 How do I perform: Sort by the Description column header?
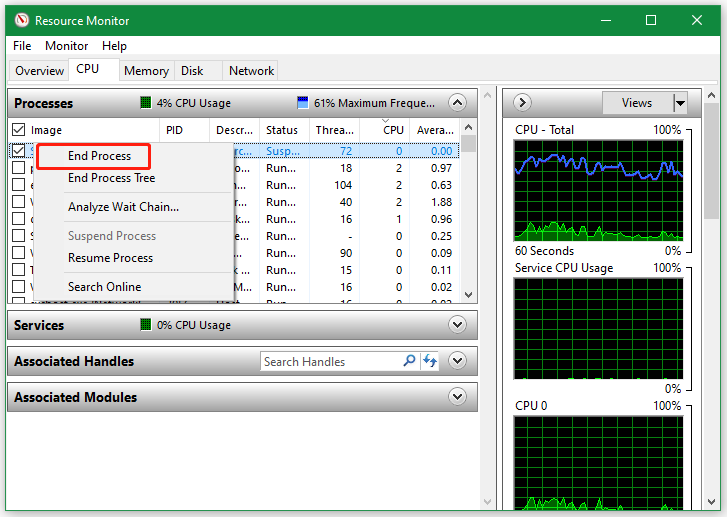click(x=234, y=130)
